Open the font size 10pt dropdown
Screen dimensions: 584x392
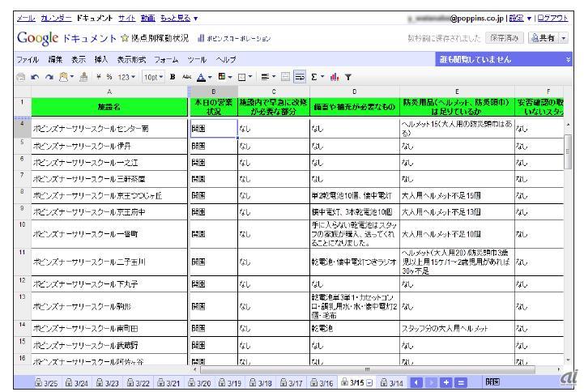point(154,78)
